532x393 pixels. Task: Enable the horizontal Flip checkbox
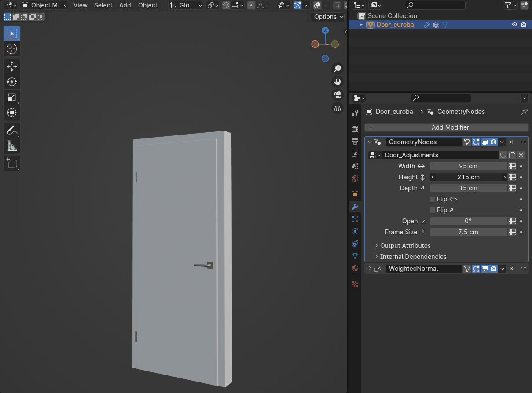[x=433, y=199]
